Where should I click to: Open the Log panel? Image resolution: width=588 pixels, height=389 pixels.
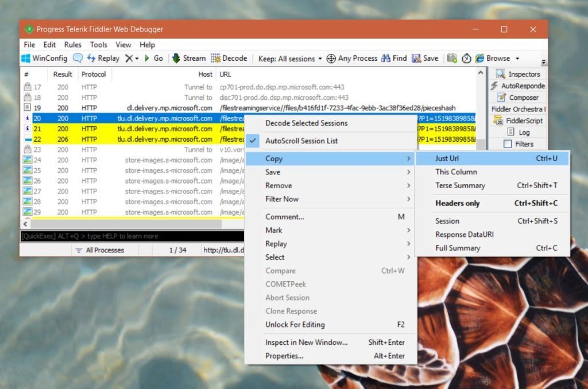click(519, 132)
